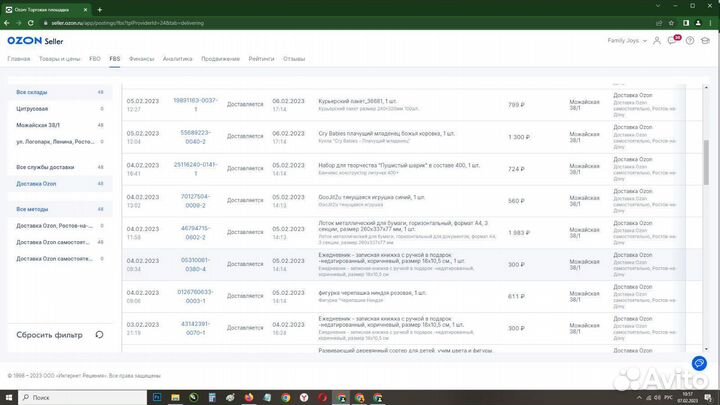Open the Товары и цены tab
This screenshot has height=405, width=720.
(58, 59)
